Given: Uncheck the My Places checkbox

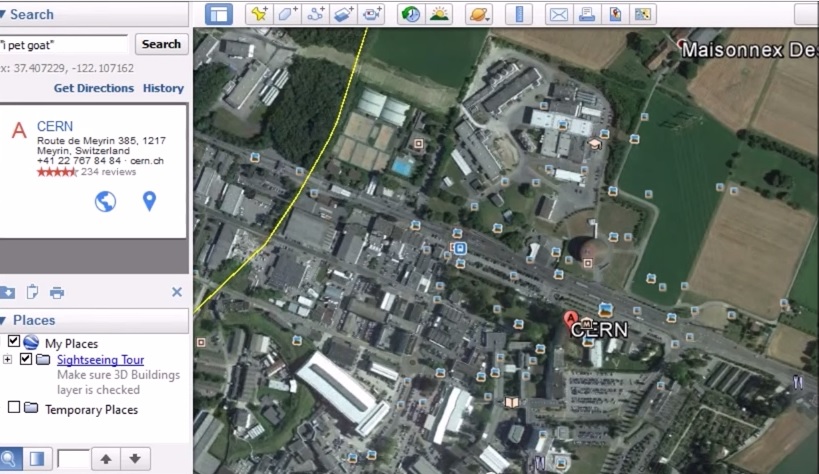Looking at the screenshot, I should click(14, 342).
